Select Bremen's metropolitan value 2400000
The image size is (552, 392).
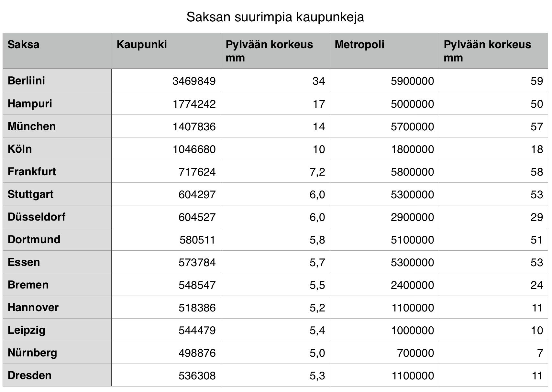(x=412, y=285)
